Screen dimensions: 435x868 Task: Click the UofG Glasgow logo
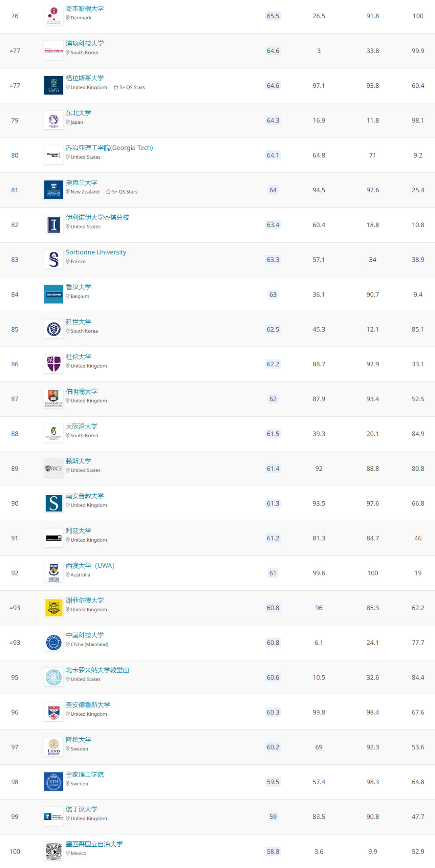click(54, 85)
